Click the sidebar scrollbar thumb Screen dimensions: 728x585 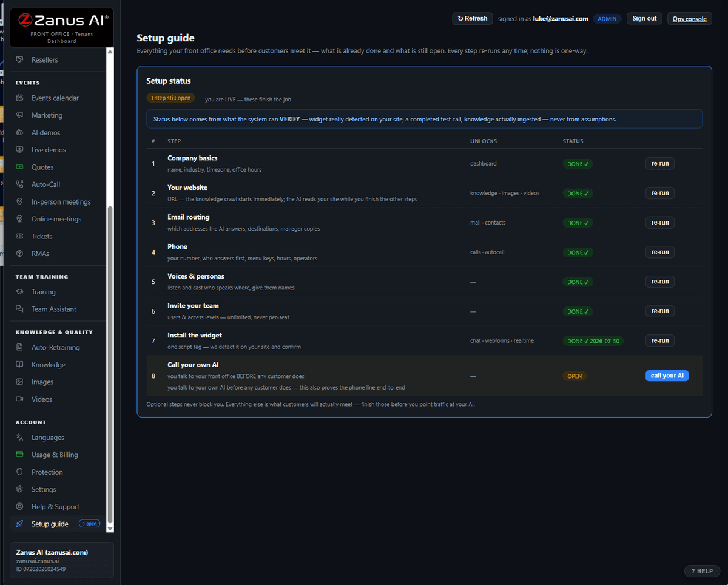pyautogui.click(x=110, y=364)
